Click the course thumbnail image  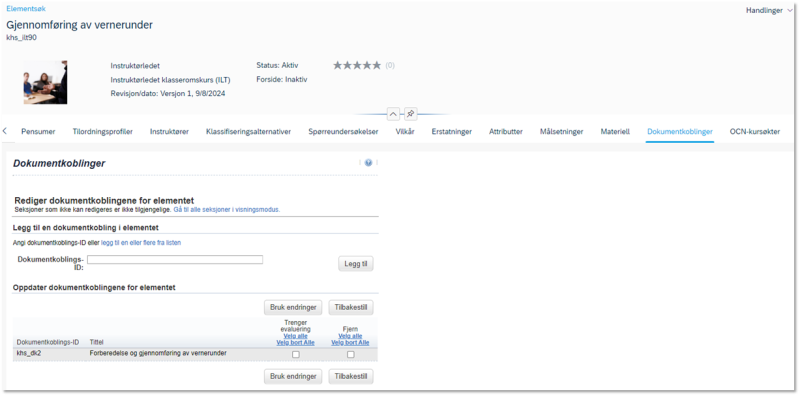click(x=45, y=82)
